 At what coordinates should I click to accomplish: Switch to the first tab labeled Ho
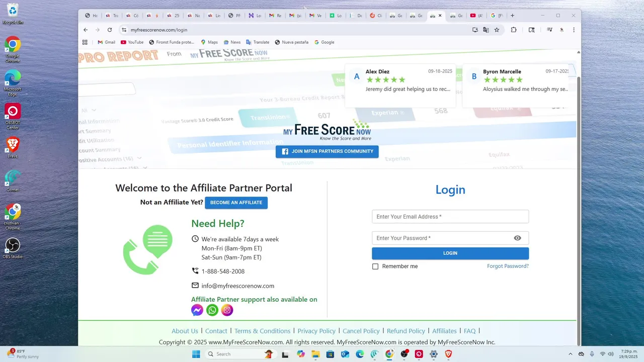click(x=91, y=16)
